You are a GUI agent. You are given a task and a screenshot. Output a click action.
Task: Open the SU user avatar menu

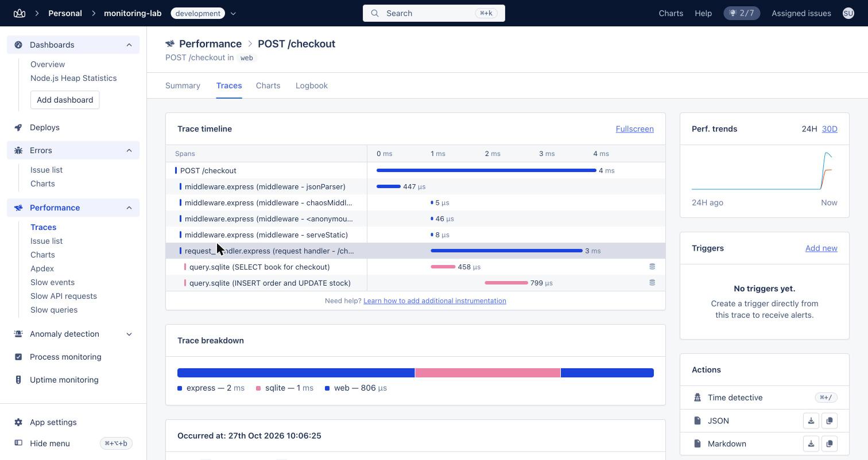click(848, 13)
